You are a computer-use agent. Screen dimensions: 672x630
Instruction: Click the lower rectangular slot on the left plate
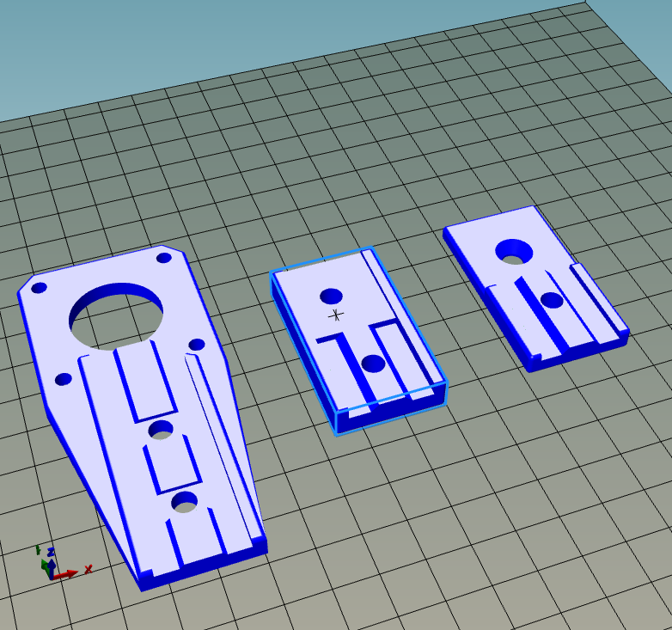pos(172,465)
